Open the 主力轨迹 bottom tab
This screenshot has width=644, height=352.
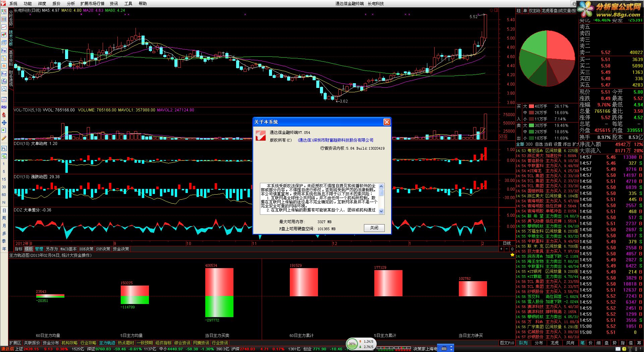107,343
